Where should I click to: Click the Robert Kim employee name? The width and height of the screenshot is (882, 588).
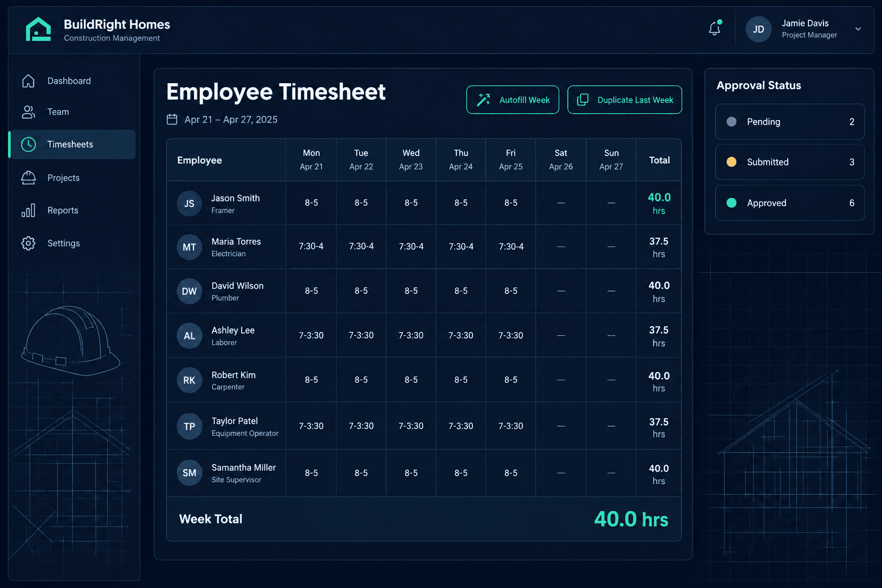[x=234, y=375]
